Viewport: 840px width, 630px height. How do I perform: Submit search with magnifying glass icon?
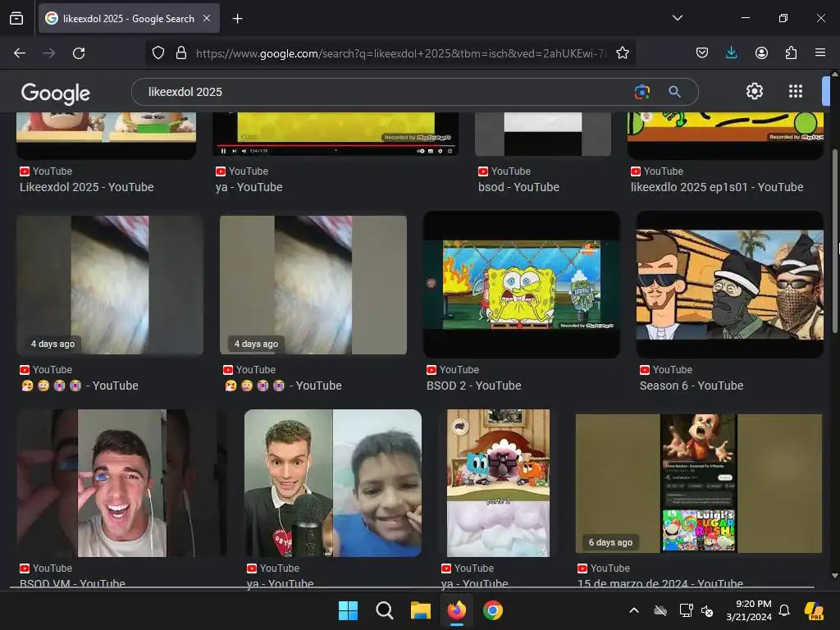click(674, 92)
